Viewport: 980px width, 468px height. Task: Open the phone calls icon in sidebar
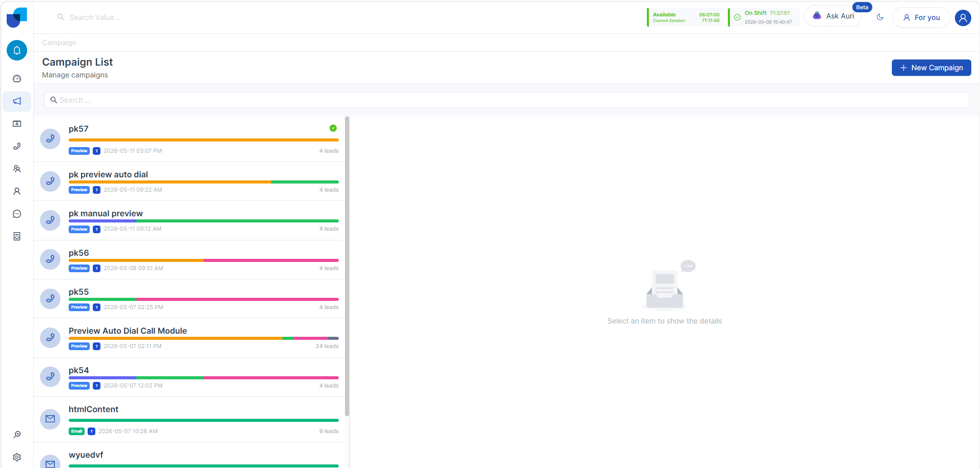click(17, 146)
